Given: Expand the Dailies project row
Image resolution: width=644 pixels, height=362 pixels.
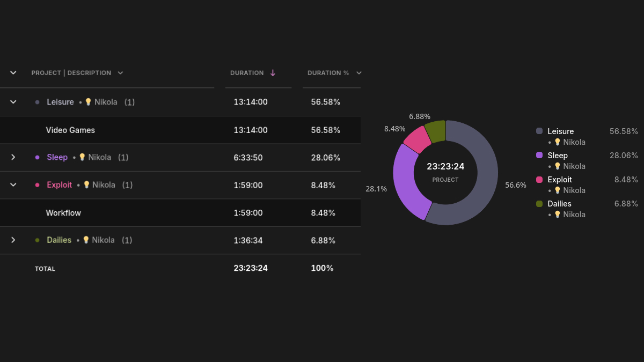Looking at the screenshot, I should pyautogui.click(x=13, y=240).
